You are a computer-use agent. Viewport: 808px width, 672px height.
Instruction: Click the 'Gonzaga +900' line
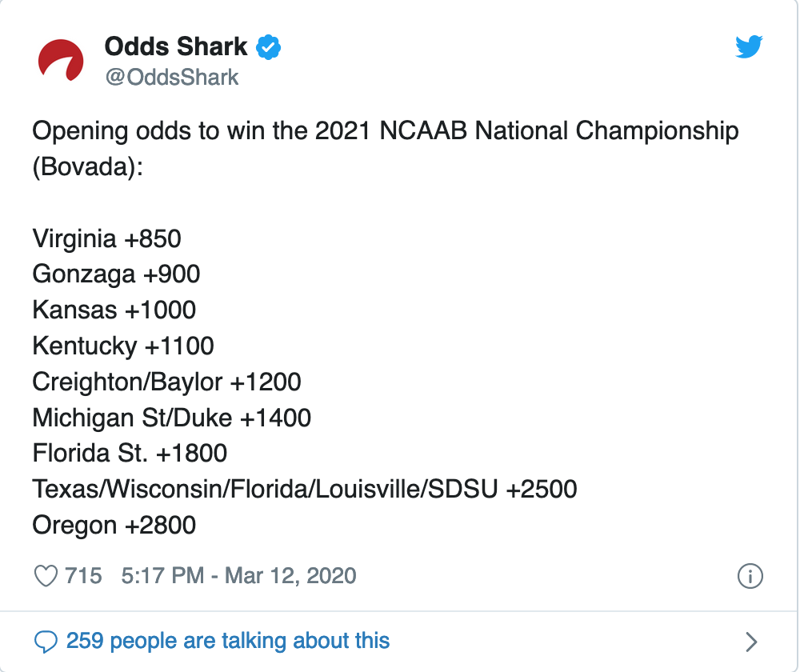(116, 274)
